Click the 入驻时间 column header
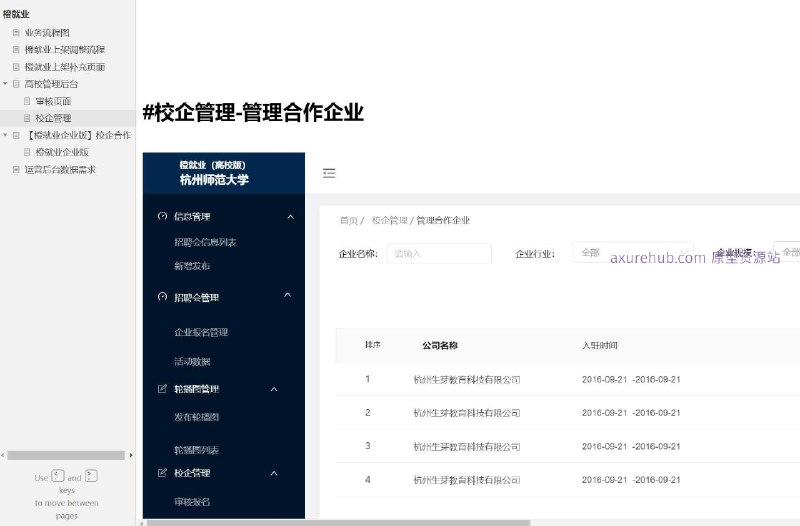Image resolution: width=800 pixels, height=526 pixels. pyautogui.click(x=599, y=345)
